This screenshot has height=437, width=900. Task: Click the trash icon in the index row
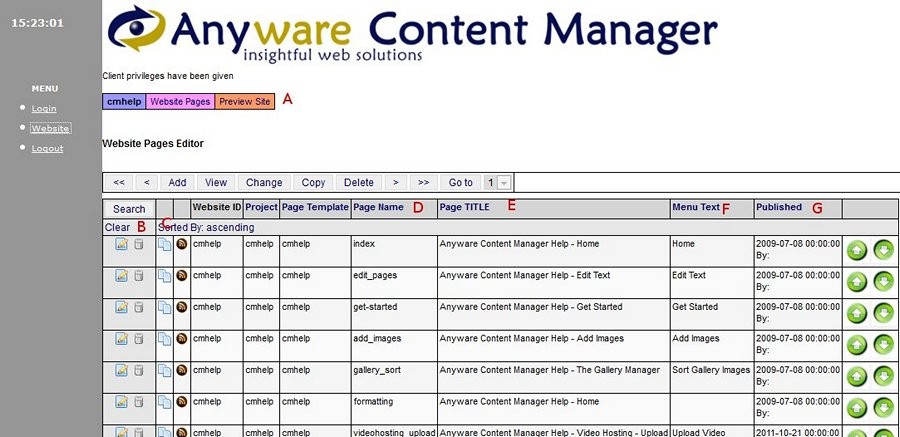click(x=138, y=244)
